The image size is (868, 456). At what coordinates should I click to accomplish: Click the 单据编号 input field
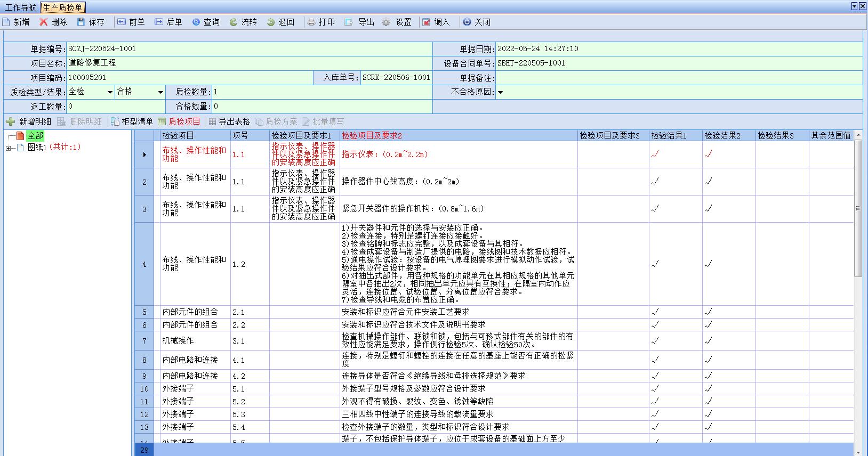point(249,49)
